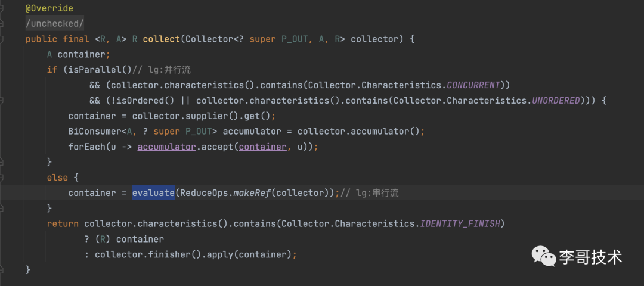Click the WeChat logo watermark icon
644x286 pixels.
click(x=543, y=257)
